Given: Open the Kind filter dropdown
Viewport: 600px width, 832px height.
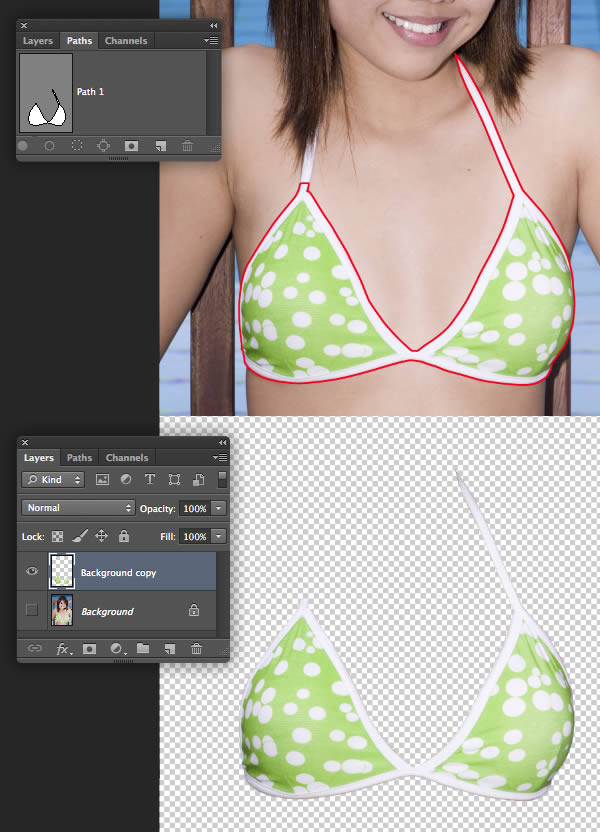Looking at the screenshot, I should [55, 480].
